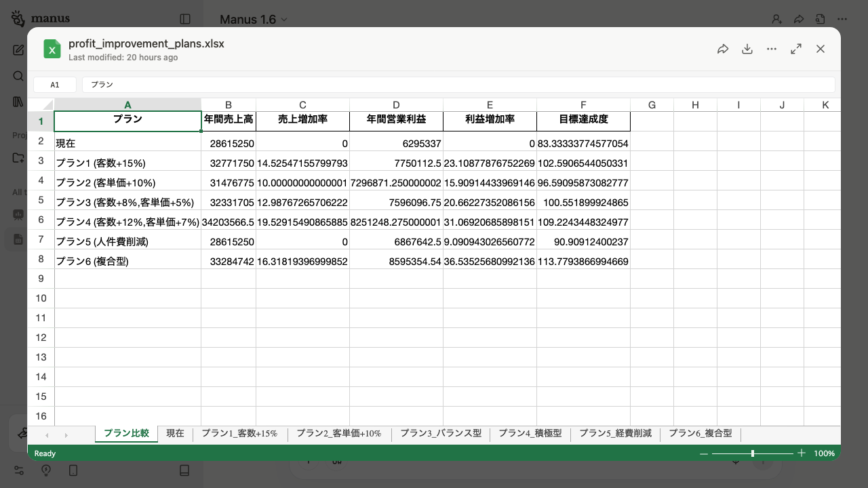
Task: Select the search icon in the left sidebar
Action: (x=18, y=76)
